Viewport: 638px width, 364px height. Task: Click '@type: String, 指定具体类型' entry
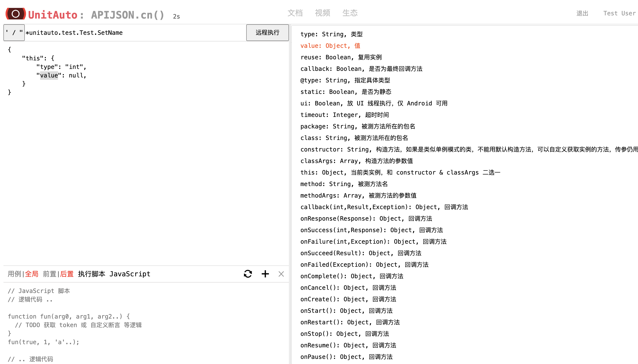pos(345,80)
